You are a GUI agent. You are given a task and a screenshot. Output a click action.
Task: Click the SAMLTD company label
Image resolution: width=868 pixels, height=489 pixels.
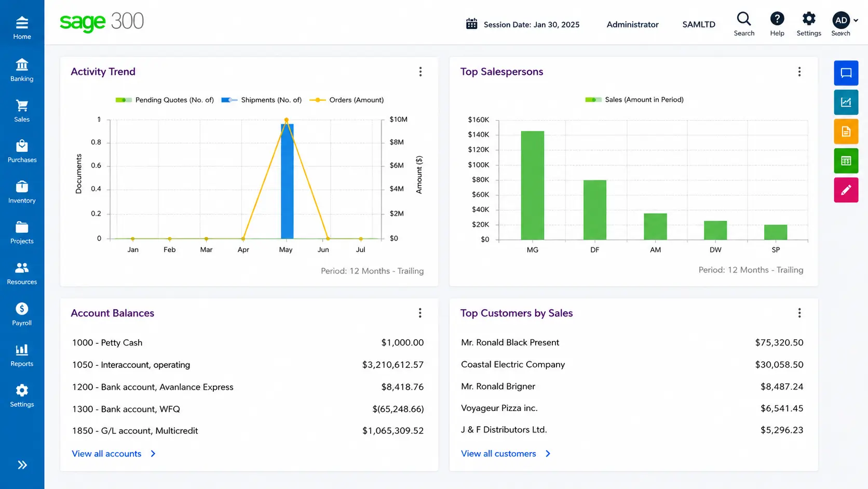click(x=699, y=24)
